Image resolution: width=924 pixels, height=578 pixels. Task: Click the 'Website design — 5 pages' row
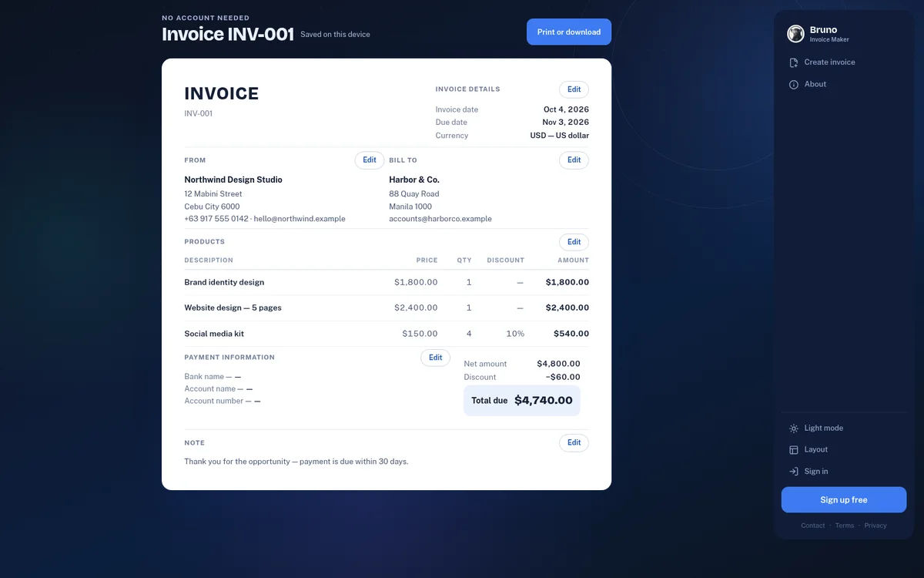pyautogui.click(x=233, y=307)
